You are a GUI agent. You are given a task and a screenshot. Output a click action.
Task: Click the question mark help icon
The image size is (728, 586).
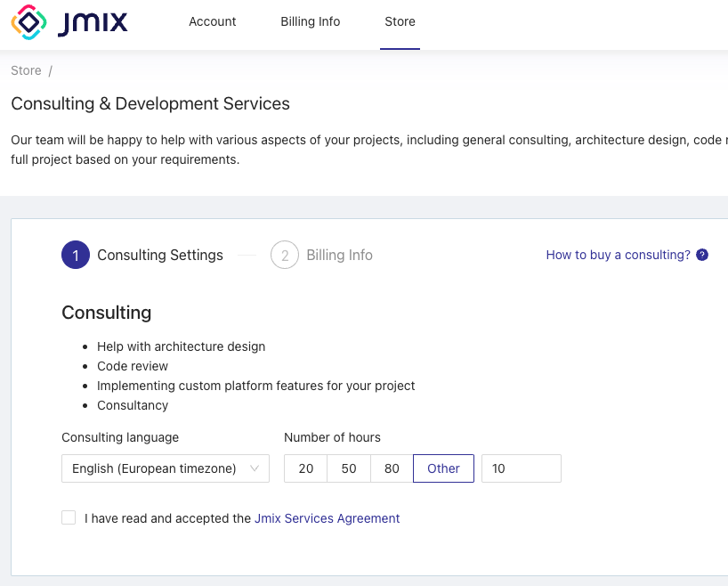(702, 255)
